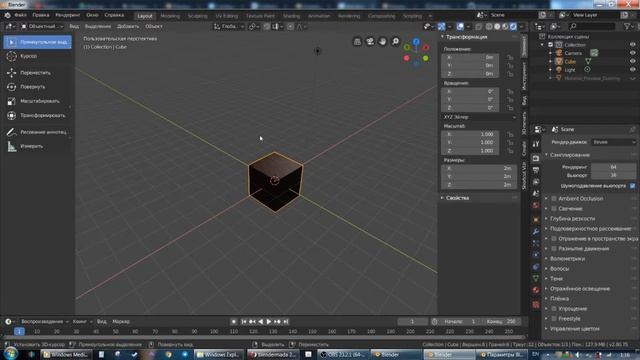The height and width of the screenshot is (360, 640).
Task: Select the Measure tool
Action: click(38, 147)
